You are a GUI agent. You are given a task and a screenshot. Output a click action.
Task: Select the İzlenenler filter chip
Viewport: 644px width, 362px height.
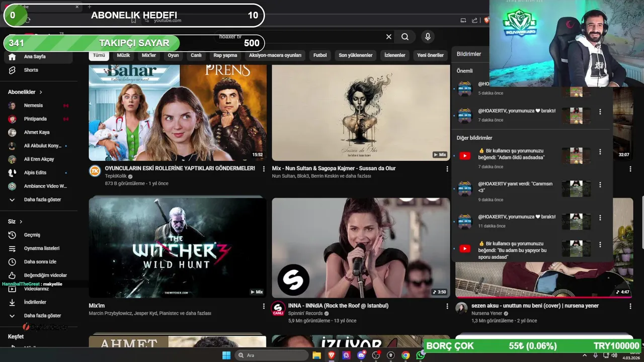(x=395, y=55)
